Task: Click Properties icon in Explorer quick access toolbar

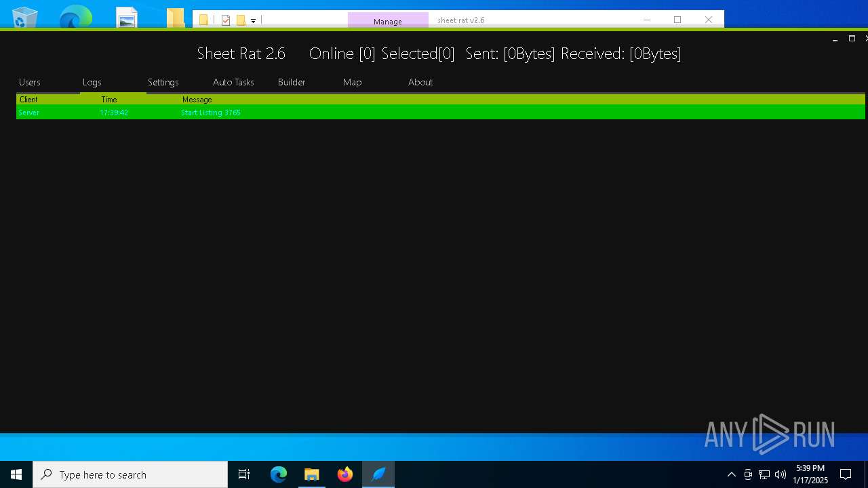Action: [226, 20]
